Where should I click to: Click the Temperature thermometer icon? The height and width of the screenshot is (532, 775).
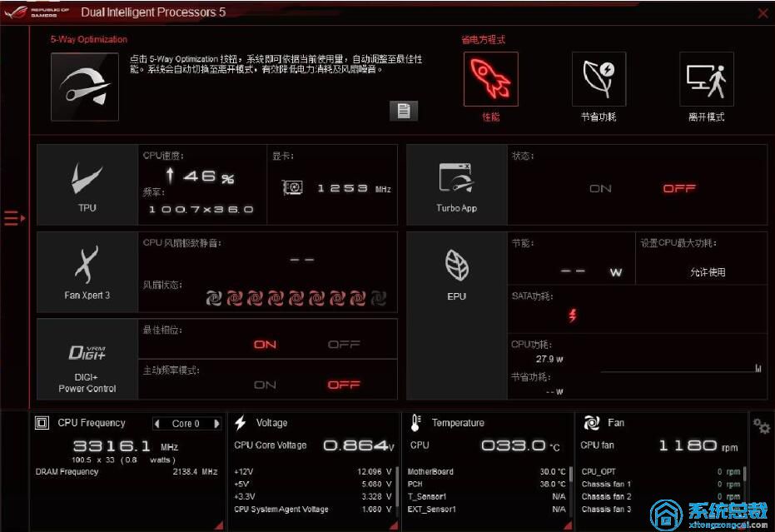pyautogui.click(x=415, y=423)
